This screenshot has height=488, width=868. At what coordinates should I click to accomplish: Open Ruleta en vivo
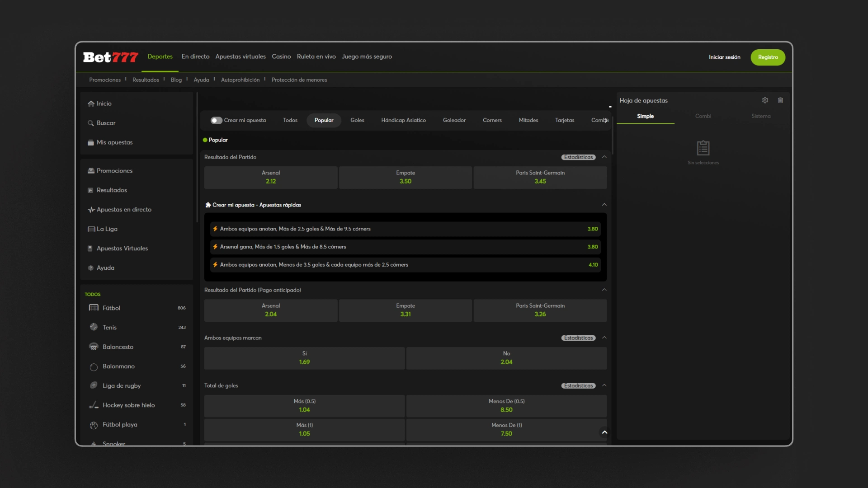(316, 56)
